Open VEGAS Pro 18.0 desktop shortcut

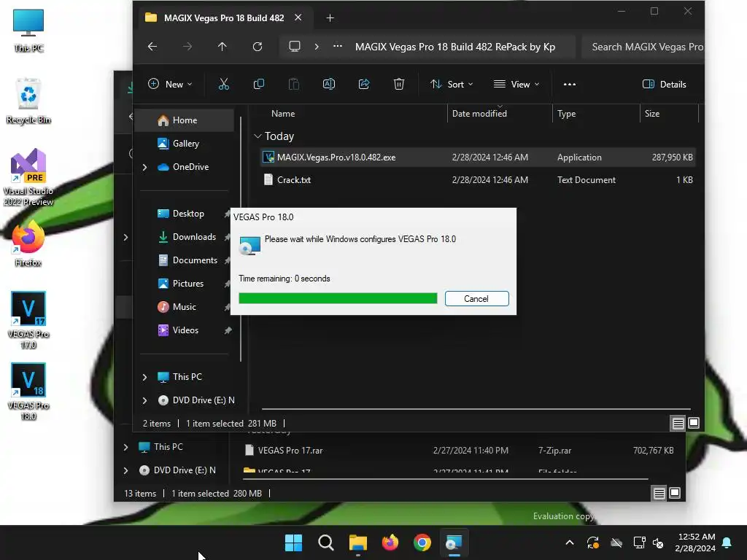click(28, 392)
